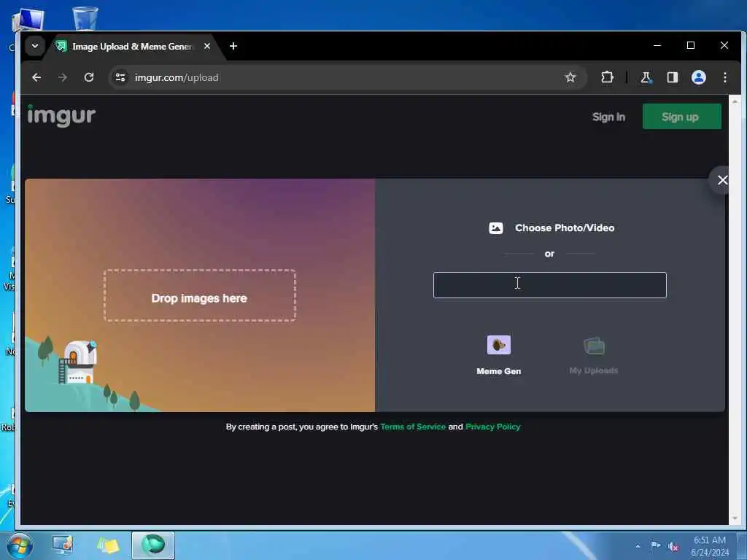Click the Drop images here area
Viewport: 747px width, 560px height.
point(200,296)
